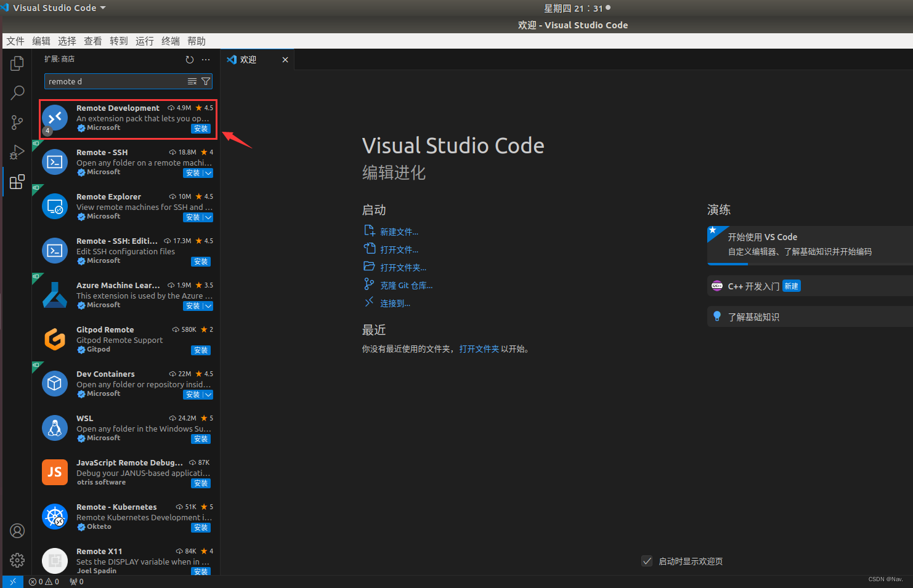Select JavaScript Remote Debug JS icon
Viewport: 913px width, 588px height.
pos(55,472)
